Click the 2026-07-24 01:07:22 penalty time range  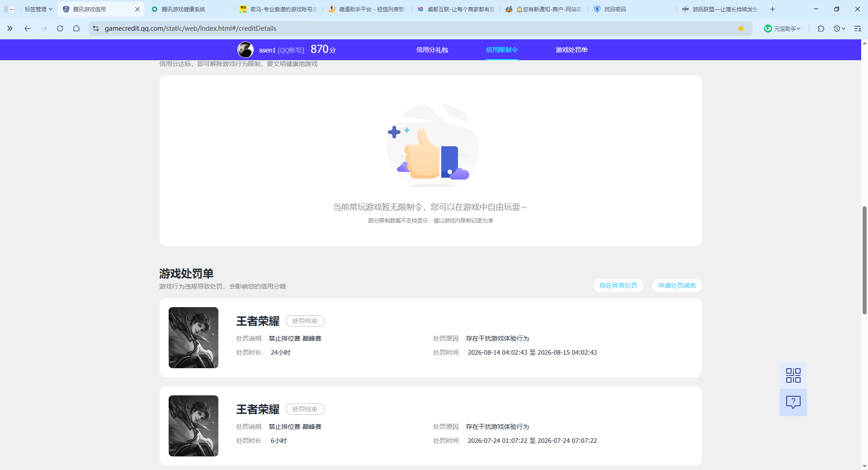pos(532,441)
